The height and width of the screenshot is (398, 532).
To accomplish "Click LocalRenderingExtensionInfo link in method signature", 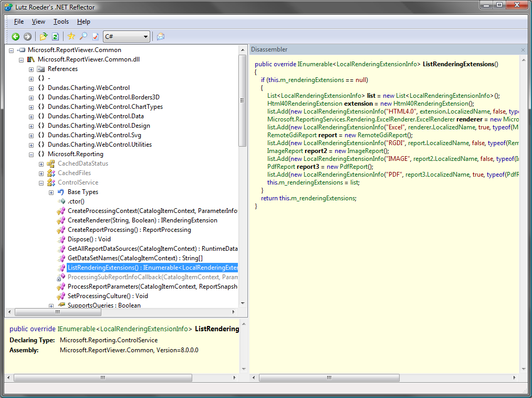I will 378,64.
